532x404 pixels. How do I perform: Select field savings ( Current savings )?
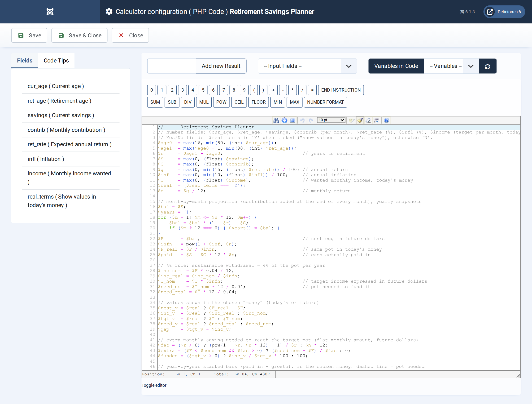tap(71, 115)
